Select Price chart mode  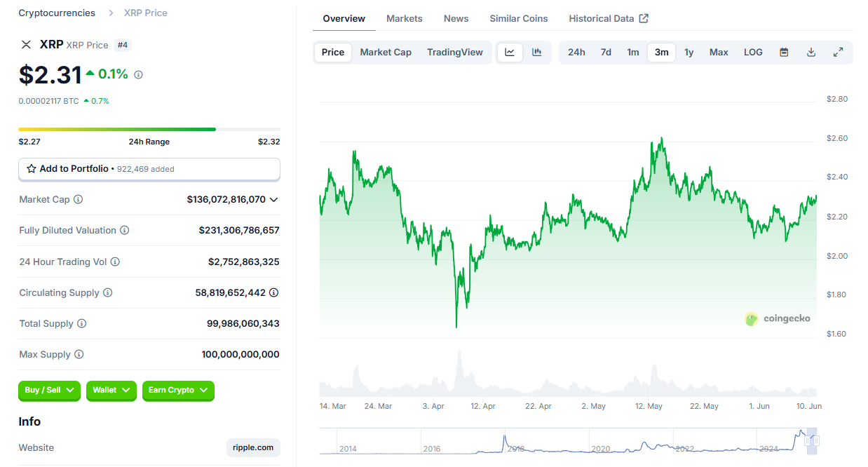click(333, 53)
